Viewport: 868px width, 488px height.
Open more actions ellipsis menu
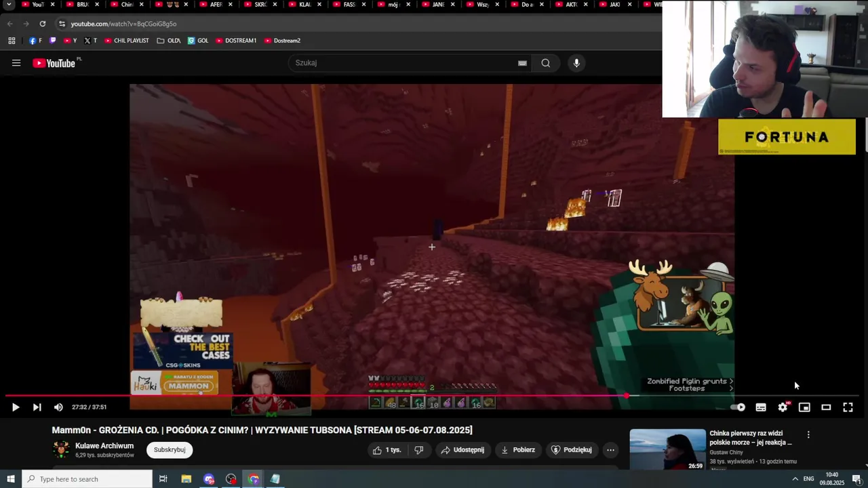pos(610,450)
